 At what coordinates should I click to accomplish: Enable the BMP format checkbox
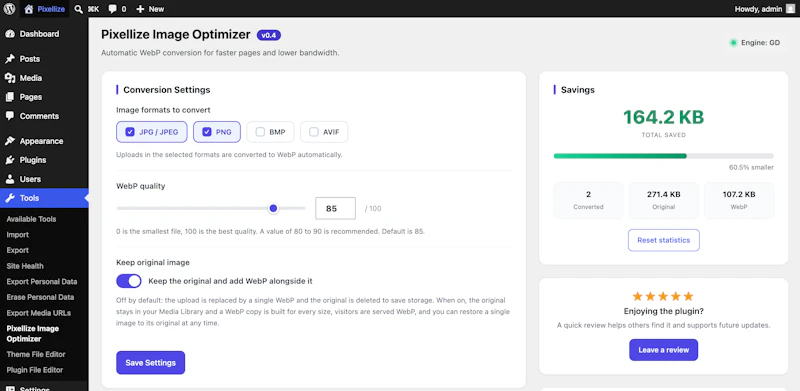pos(260,132)
